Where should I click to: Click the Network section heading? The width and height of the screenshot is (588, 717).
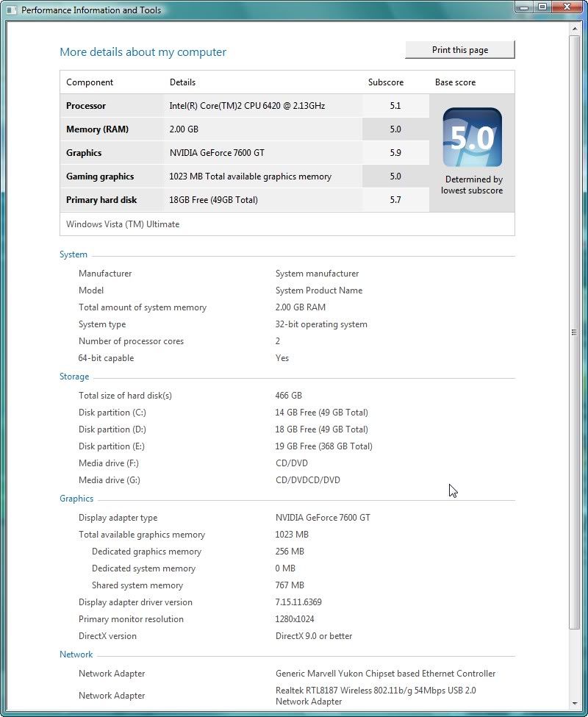pyautogui.click(x=76, y=654)
